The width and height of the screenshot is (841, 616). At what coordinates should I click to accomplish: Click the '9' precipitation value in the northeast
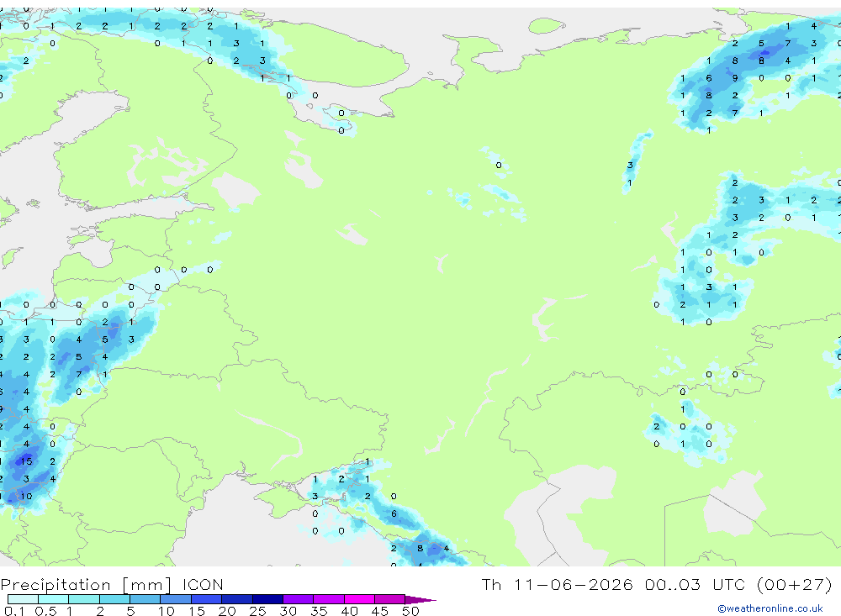(x=735, y=78)
